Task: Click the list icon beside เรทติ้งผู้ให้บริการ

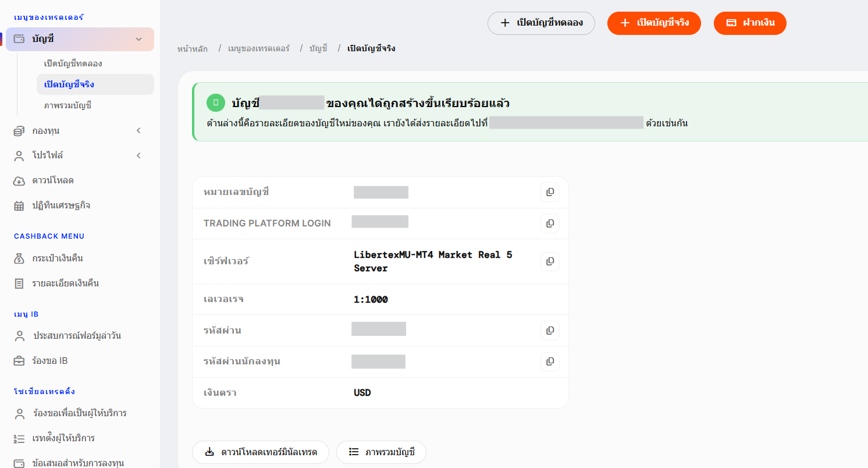Action: point(19,438)
